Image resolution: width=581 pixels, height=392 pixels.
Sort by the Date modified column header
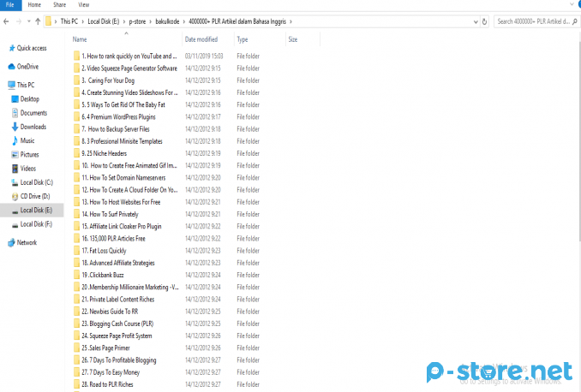pos(200,39)
